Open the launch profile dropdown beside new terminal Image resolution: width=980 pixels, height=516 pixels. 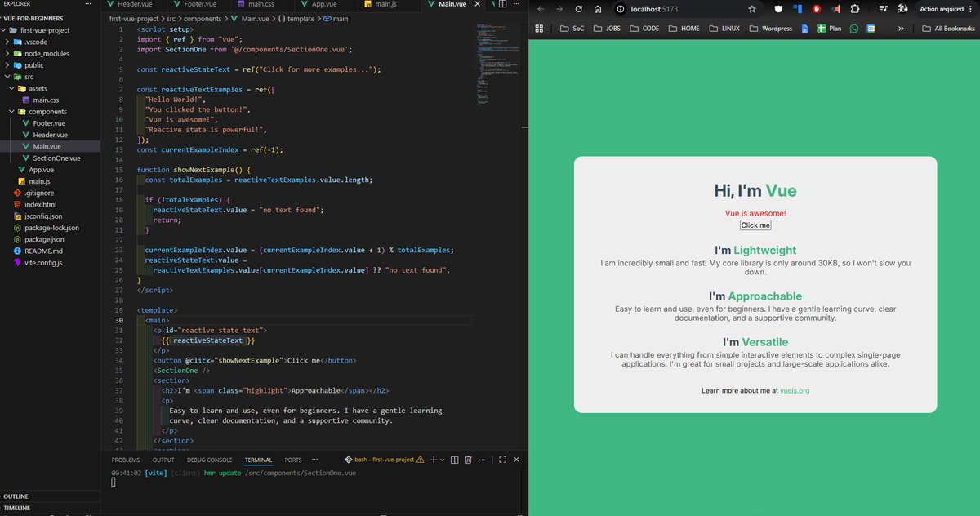click(x=443, y=460)
